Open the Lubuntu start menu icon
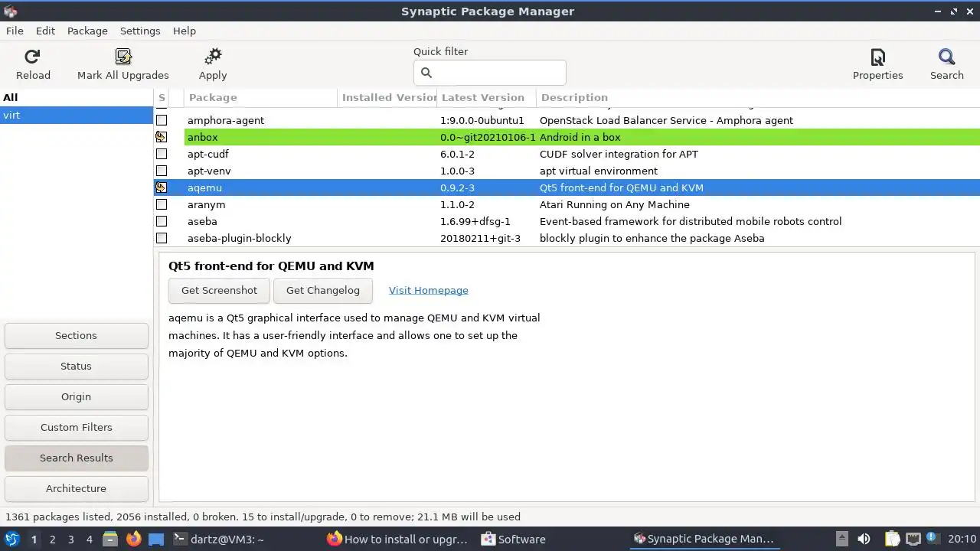The height and width of the screenshot is (551, 980). (12, 539)
